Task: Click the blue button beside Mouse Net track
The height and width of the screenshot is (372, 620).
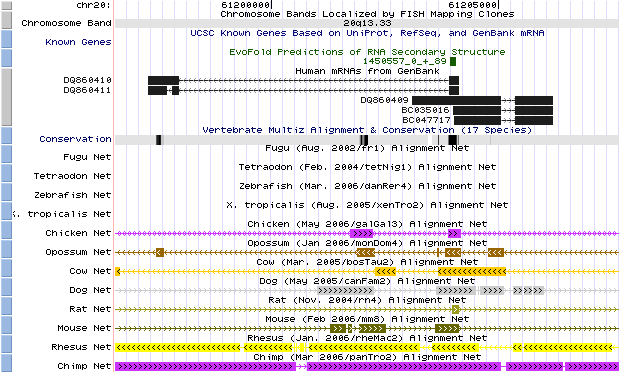Action: click(x=6, y=325)
